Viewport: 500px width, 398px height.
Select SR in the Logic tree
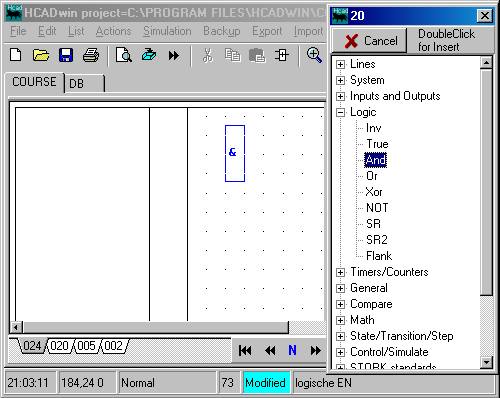point(373,224)
